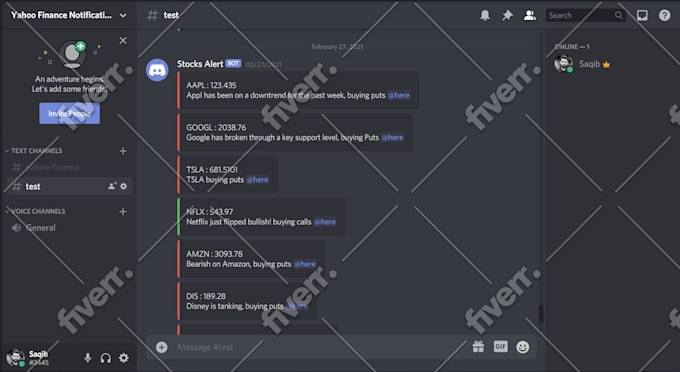
Task: Toggle member list icon
Action: tap(530, 15)
